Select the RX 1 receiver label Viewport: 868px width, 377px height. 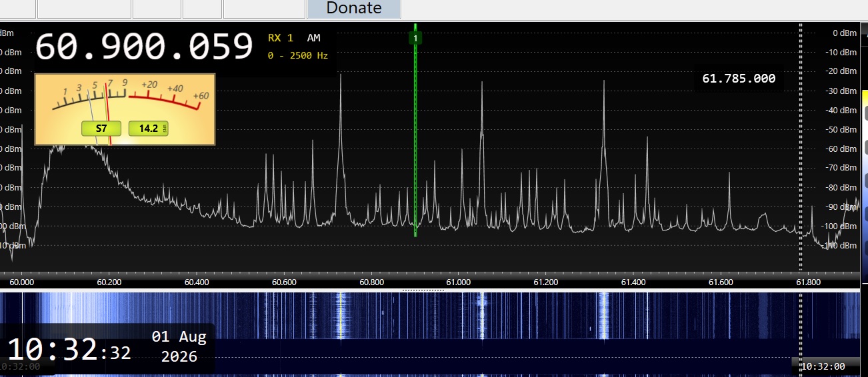coord(281,39)
